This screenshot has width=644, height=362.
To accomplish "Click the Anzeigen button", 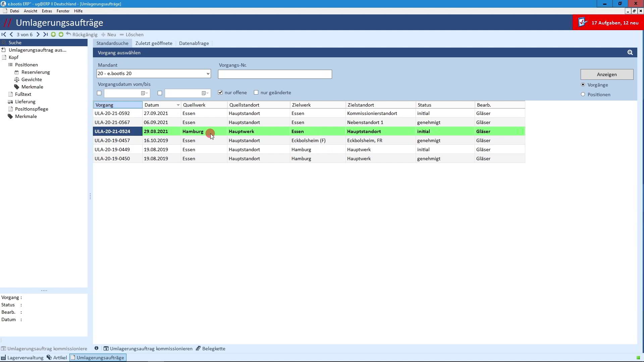I will [607, 74].
